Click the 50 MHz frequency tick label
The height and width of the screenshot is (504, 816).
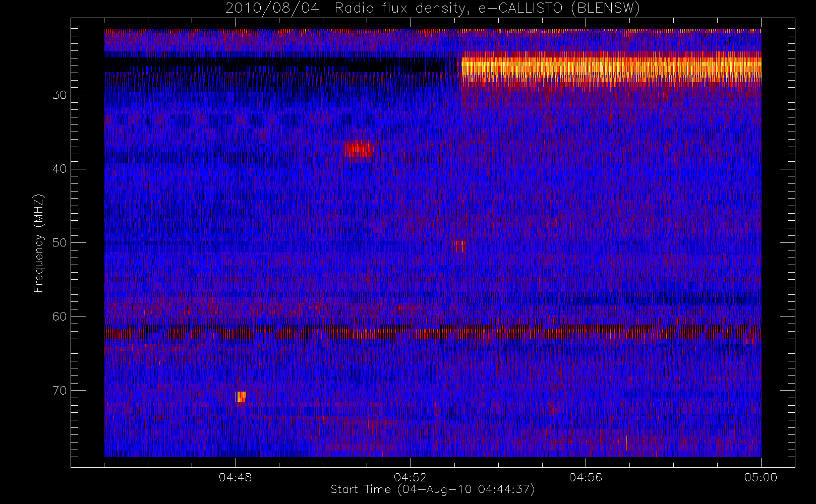(60, 243)
